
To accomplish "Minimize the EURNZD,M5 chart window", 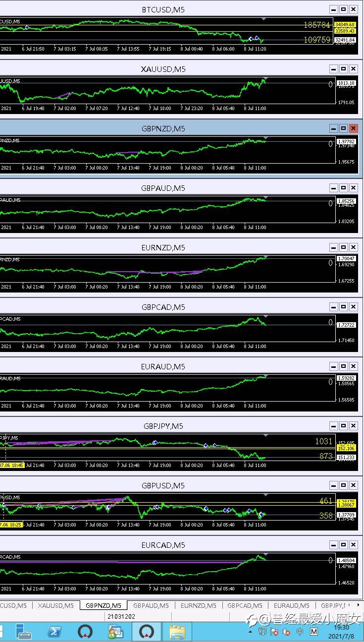I will point(333,247).
